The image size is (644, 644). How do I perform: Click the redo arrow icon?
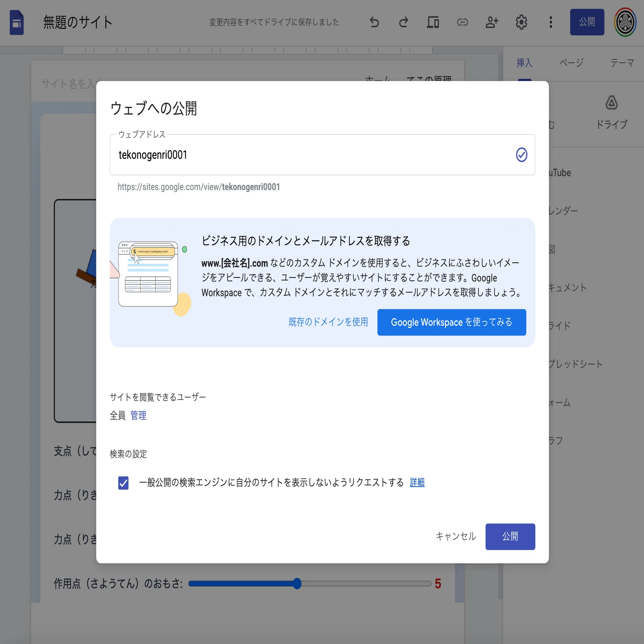(403, 22)
